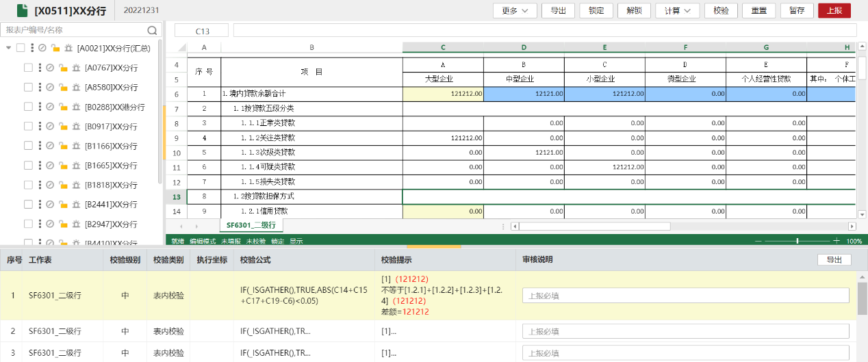Open the 更多 dropdown menu
The height and width of the screenshot is (362, 868).
coord(515,10)
